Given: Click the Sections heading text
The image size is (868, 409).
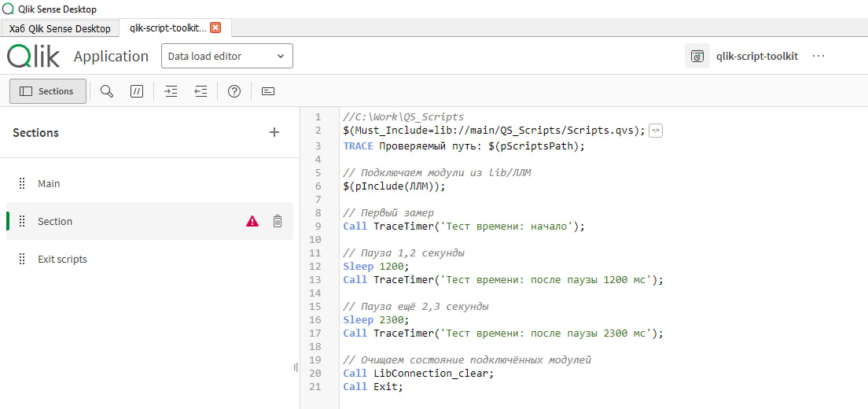Looking at the screenshot, I should (36, 133).
